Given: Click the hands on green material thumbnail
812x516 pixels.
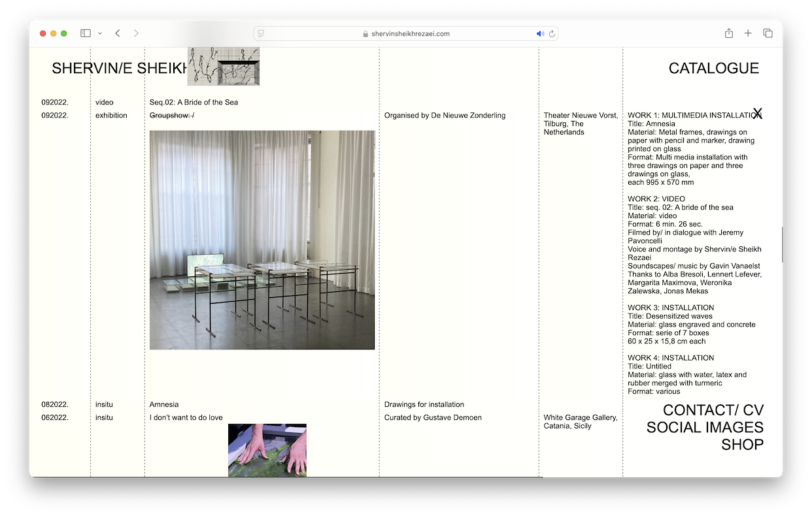Looking at the screenshot, I should (267, 450).
